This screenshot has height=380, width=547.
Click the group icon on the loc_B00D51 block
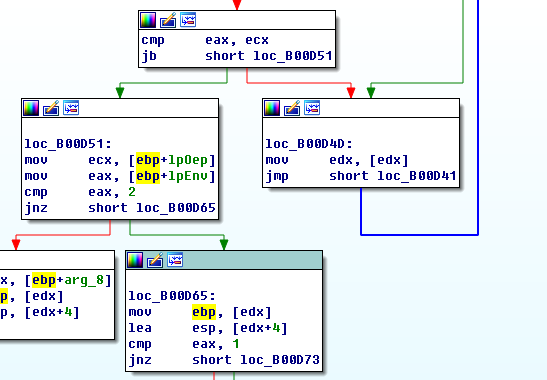(71, 108)
